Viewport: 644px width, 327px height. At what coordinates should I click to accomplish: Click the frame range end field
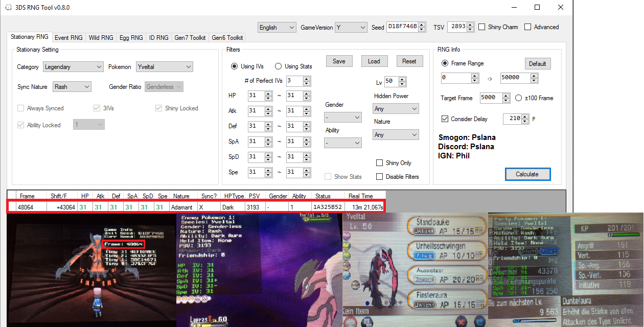[519, 78]
